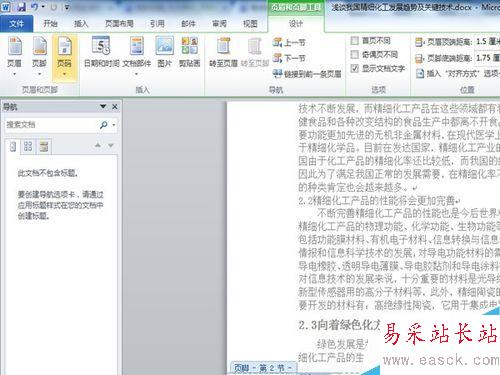Click the previous result up arrow
Screen dimensions: 500x375
click(98, 145)
